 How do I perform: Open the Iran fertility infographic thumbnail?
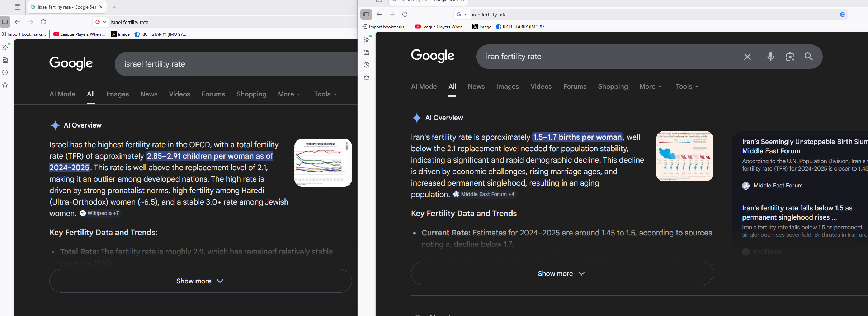click(685, 156)
